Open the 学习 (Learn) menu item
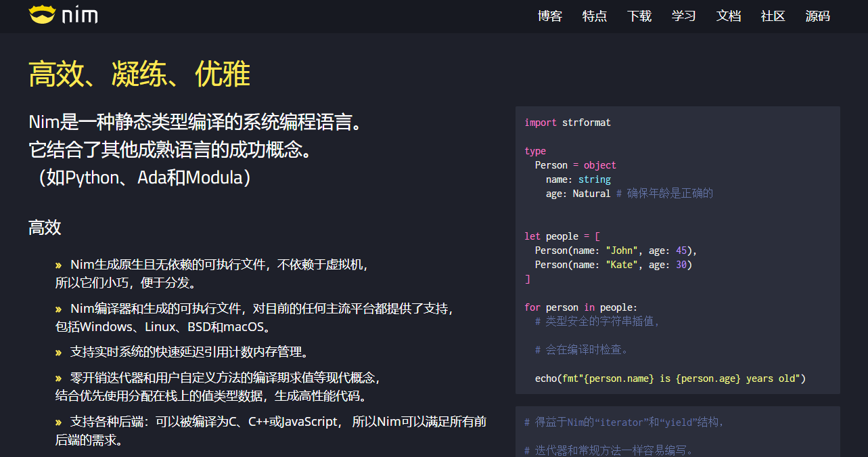868x457 pixels. pos(684,16)
